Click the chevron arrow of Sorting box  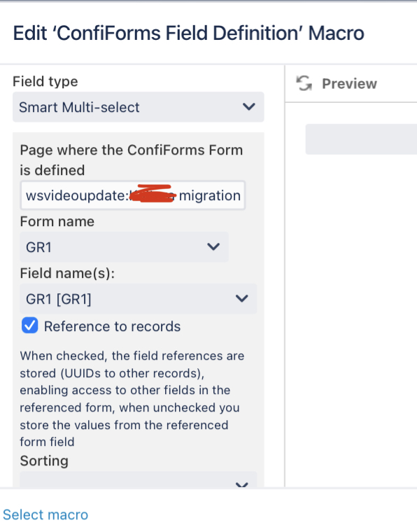click(x=242, y=485)
